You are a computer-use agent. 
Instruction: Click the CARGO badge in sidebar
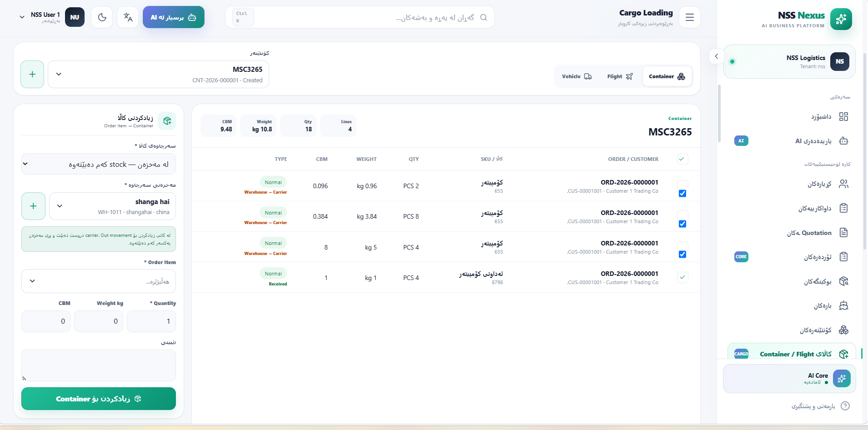pos(741,354)
